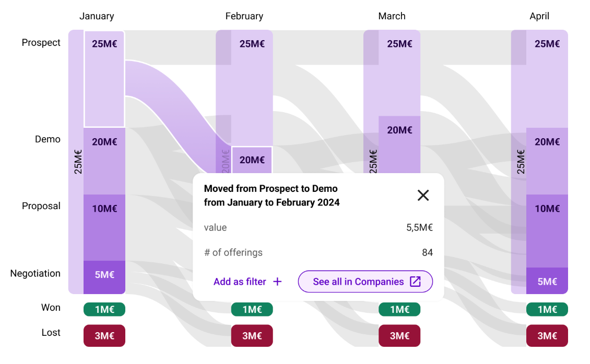Click the Add as filter link

(240, 282)
